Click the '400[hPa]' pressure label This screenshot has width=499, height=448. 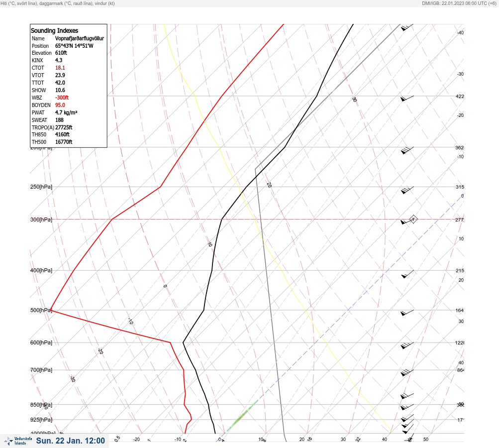pos(41,271)
